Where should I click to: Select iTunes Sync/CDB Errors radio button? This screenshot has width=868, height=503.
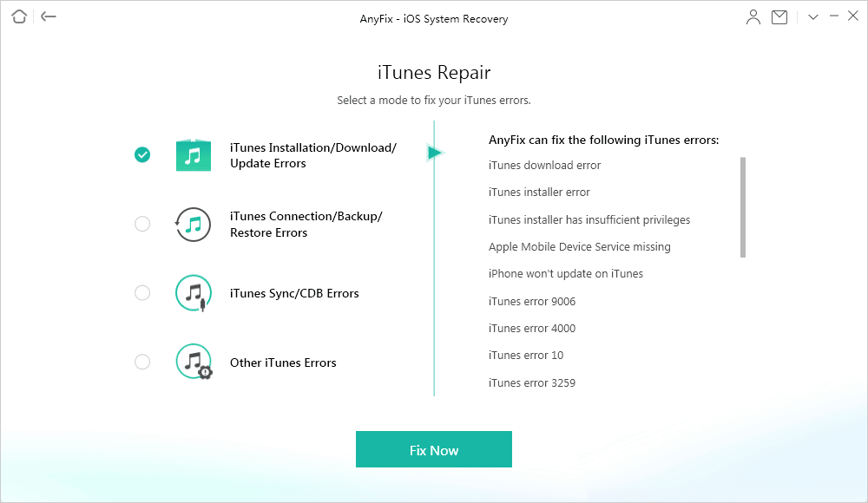[142, 293]
